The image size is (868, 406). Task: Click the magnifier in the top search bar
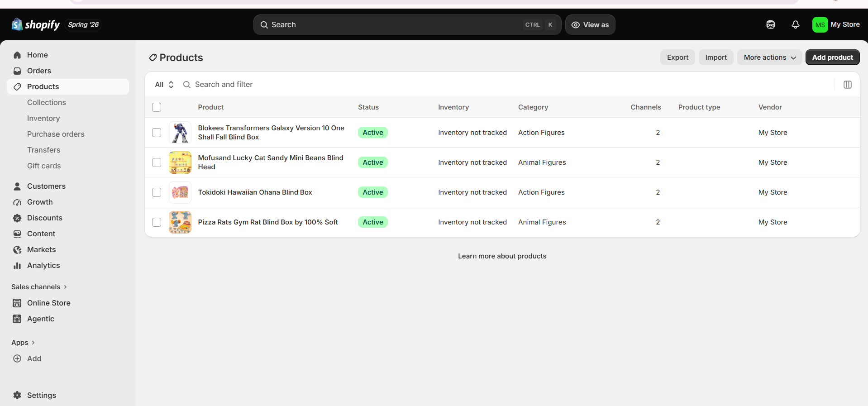point(264,25)
